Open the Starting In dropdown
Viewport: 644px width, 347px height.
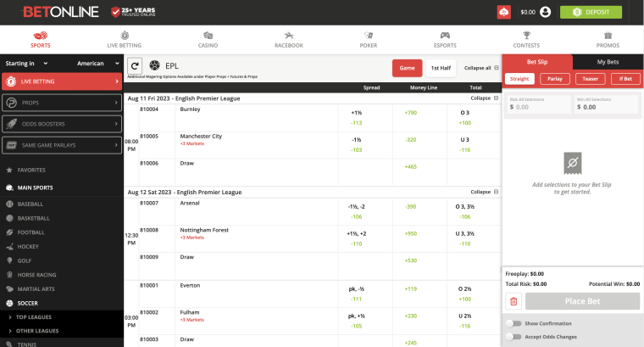(x=26, y=64)
